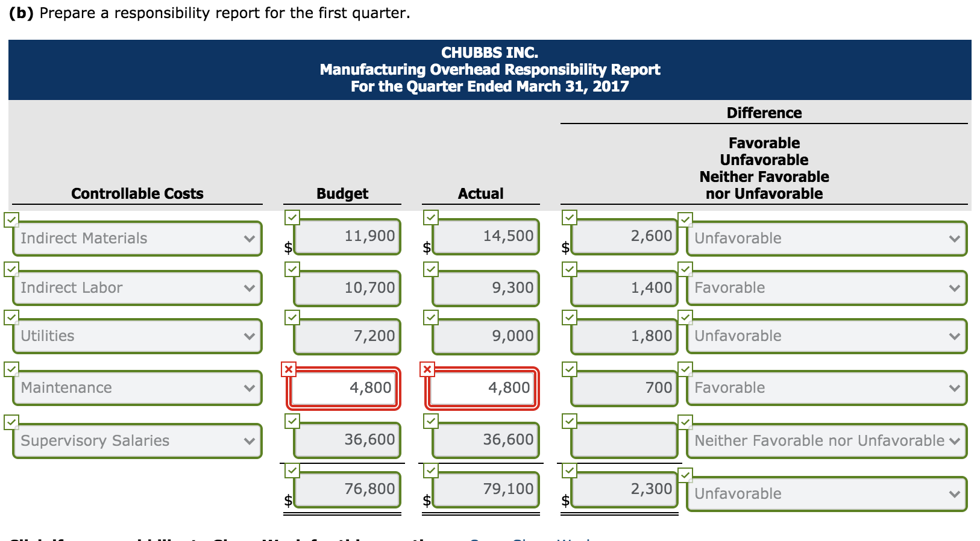
Task: Click the total actual field 79,100
Action: tap(486, 490)
